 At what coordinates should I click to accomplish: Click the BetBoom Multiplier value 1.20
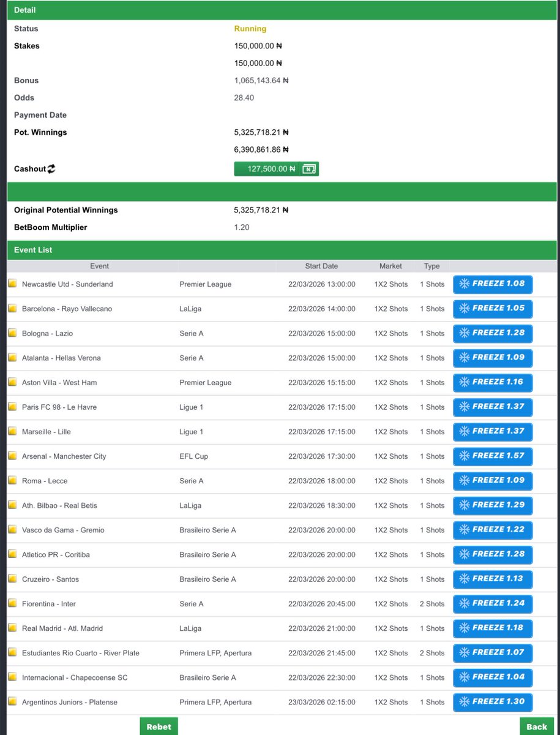pos(242,227)
